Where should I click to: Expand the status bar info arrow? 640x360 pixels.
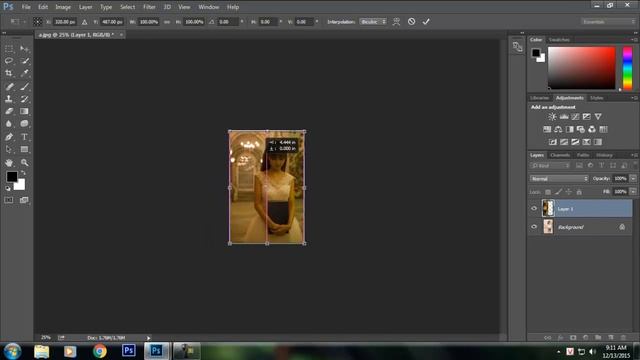pyautogui.click(x=148, y=338)
